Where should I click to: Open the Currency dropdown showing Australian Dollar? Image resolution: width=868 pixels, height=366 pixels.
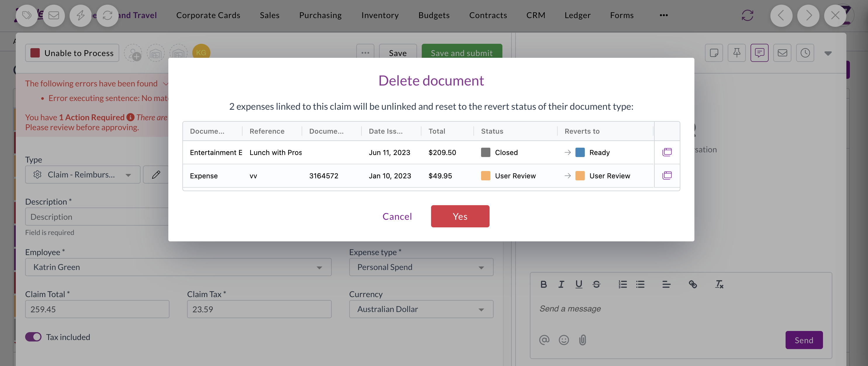(x=421, y=309)
